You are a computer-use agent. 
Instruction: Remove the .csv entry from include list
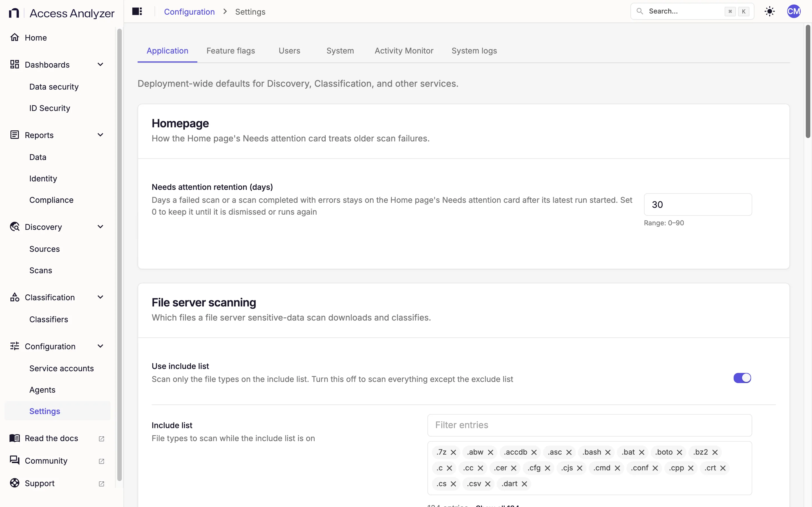tap(487, 484)
